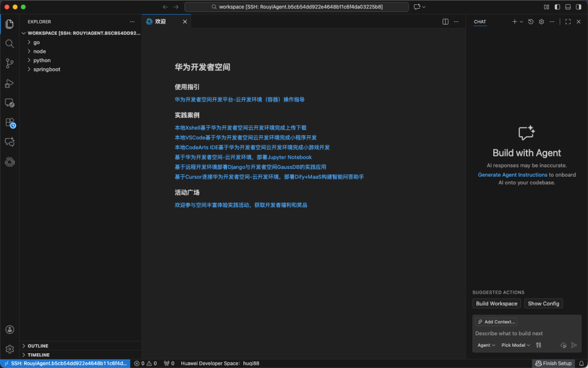Viewport: 588px width, 368px height.
Task: Open the Source Control view icon
Action: [x=10, y=63]
